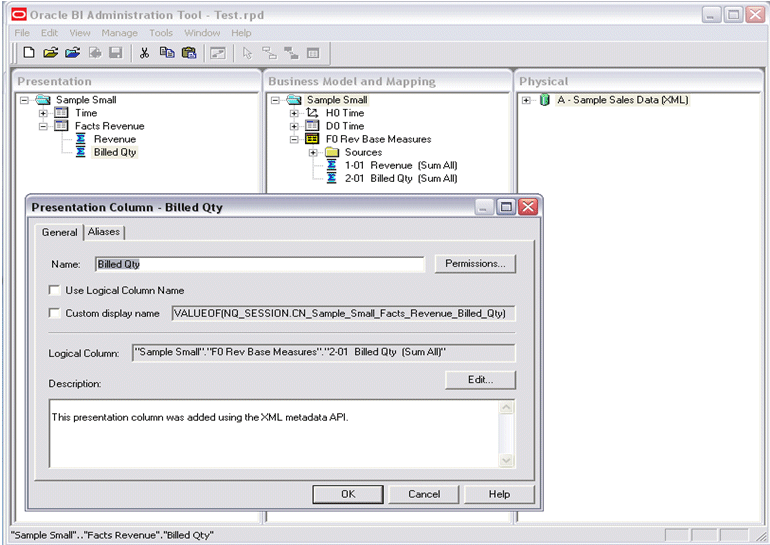Open the Help menu
Screen dimensions: 770x545
pos(241,33)
